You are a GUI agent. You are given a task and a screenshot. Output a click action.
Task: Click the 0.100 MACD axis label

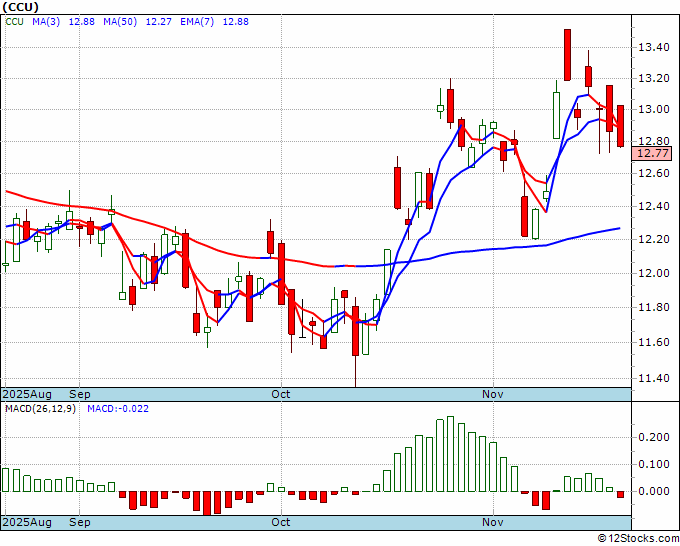click(x=654, y=464)
